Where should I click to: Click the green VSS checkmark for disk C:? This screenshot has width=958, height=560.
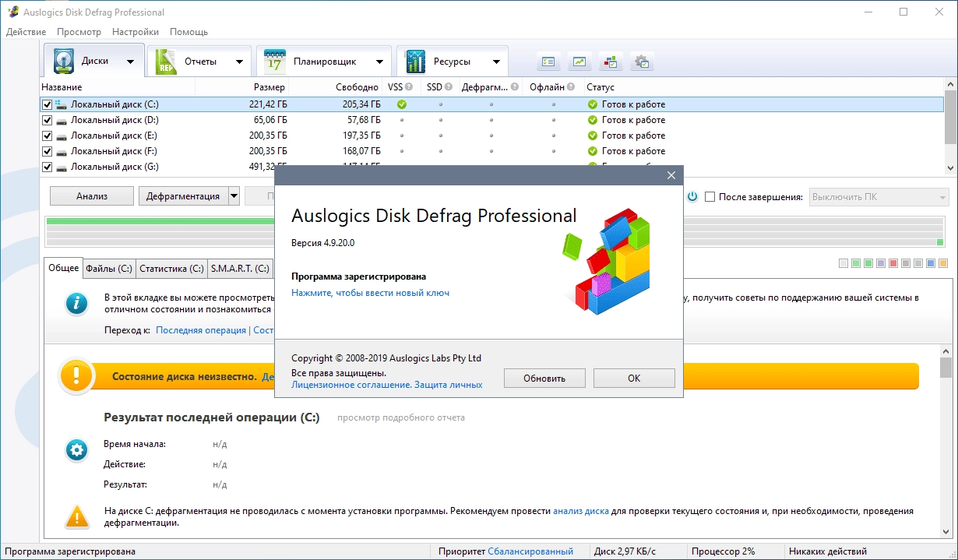click(x=402, y=104)
